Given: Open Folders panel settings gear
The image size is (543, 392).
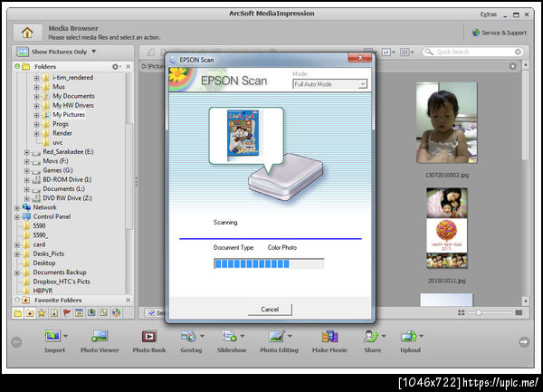Looking at the screenshot, I should [x=116, y=66].
